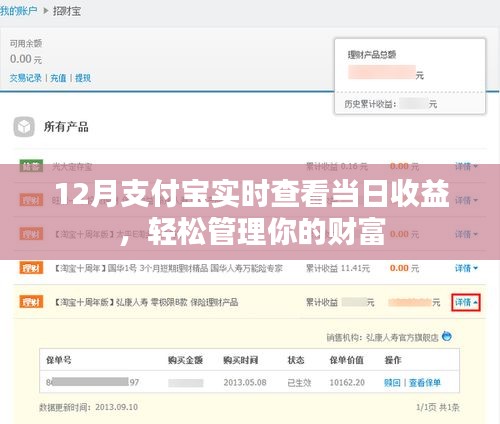Expand 详情 on the 大甲E row
Viewport: 500px width, 424px height.
coord(466,234)
